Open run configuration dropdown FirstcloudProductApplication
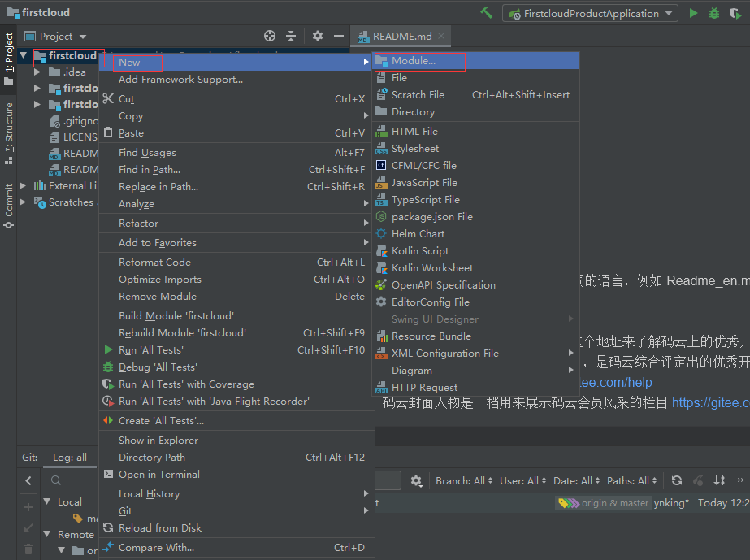Viewport: 750px width, 560px height. (590, 13)
